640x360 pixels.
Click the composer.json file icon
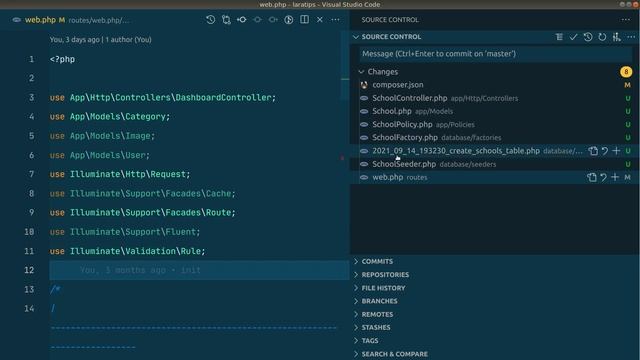click(x=364, y=85)
